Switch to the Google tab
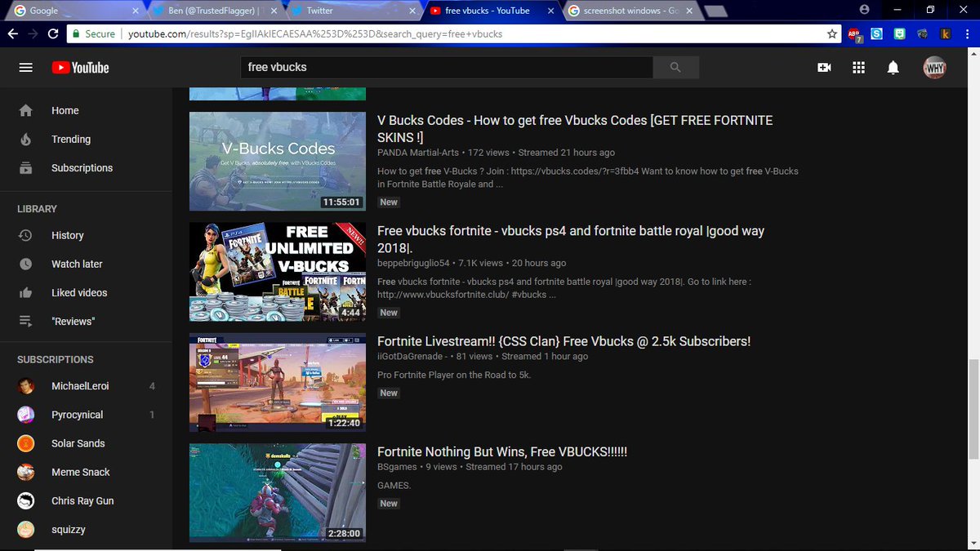This screenshot has width=980, height=551. (73, 11)
